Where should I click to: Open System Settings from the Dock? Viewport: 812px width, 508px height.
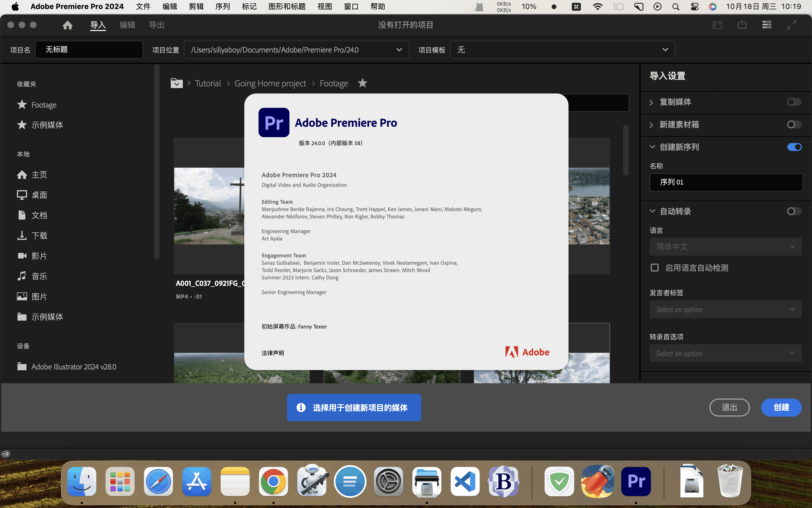pyautogui.click(x=389, y=481)
